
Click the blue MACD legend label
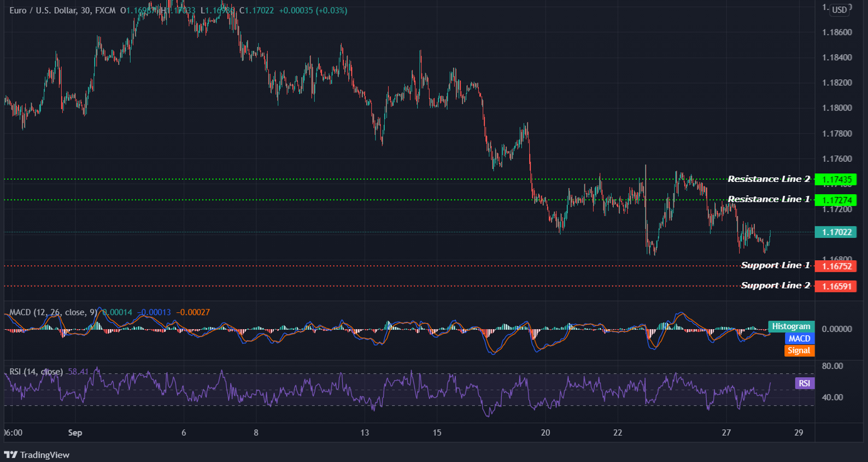[x=799, y=338]
